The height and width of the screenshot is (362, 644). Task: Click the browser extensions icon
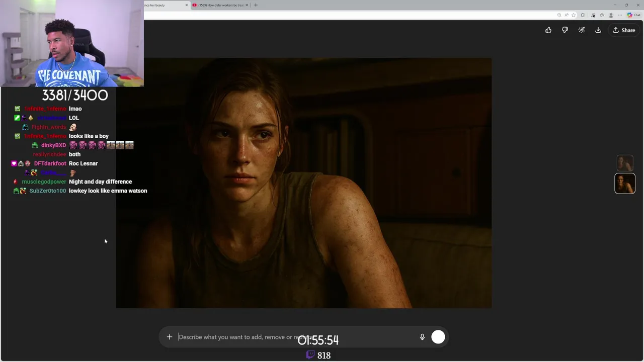[x=583, y=15]
